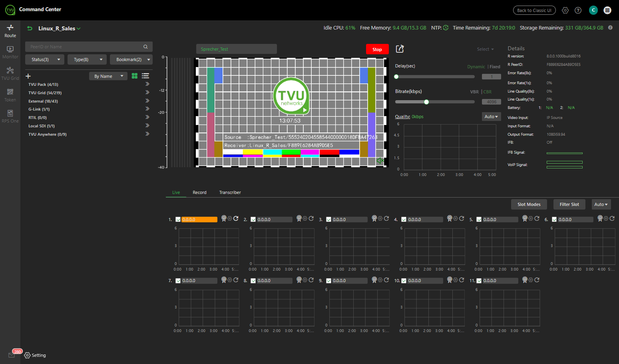Expand the External (18/43) group
The image size is (619, 364).
tap(147, 101)
